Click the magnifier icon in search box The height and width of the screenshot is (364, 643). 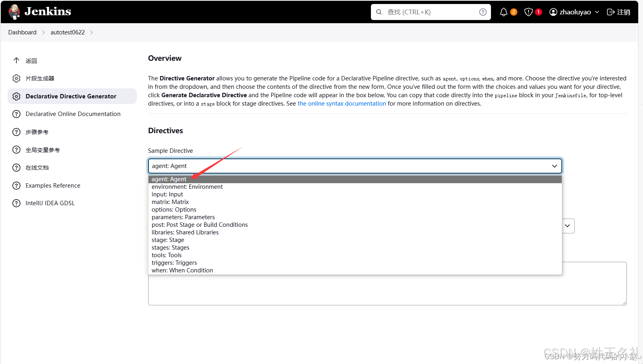tap(379, 12)
